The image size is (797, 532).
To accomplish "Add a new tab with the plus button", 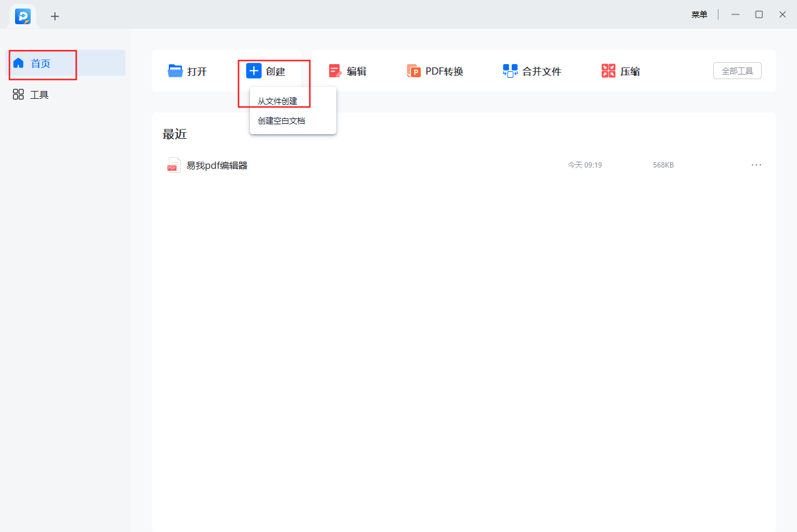I will point(55,16).
